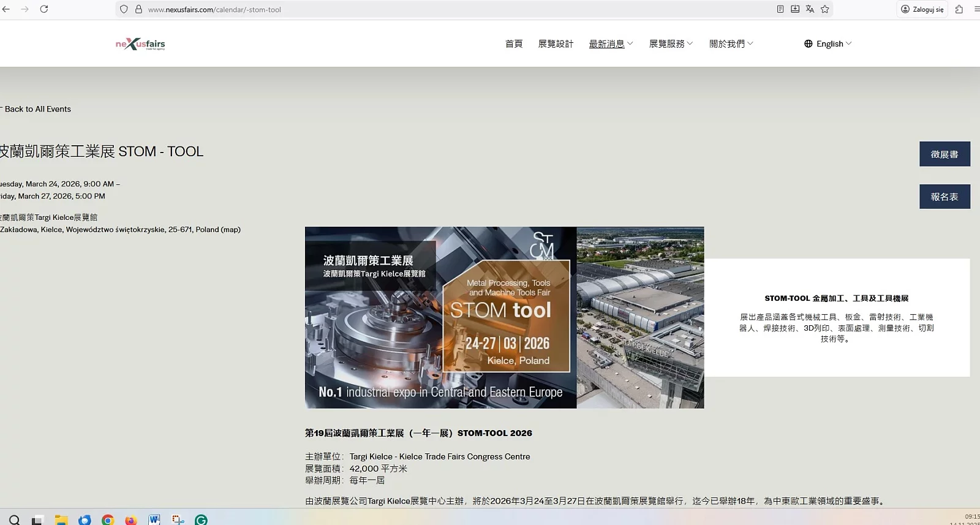Click the browser forward arrow
This screenshot has width=980, height=525.
tap(25, 9)
